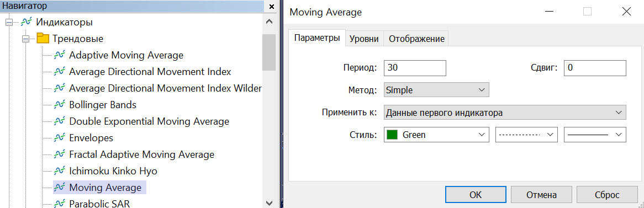Select Fractal Adaptive Moving Average entry
This screenshot has height=208, width=644.
coord(142,154)
